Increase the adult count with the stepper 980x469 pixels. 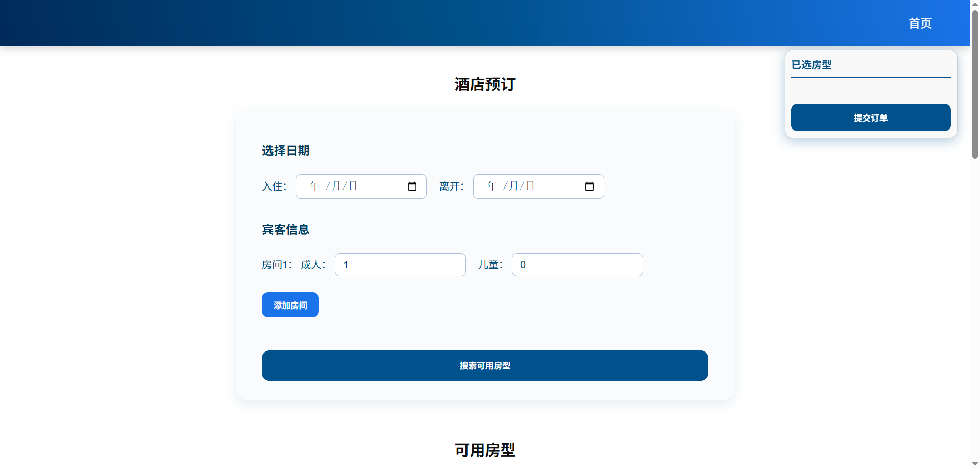point(458,261)
